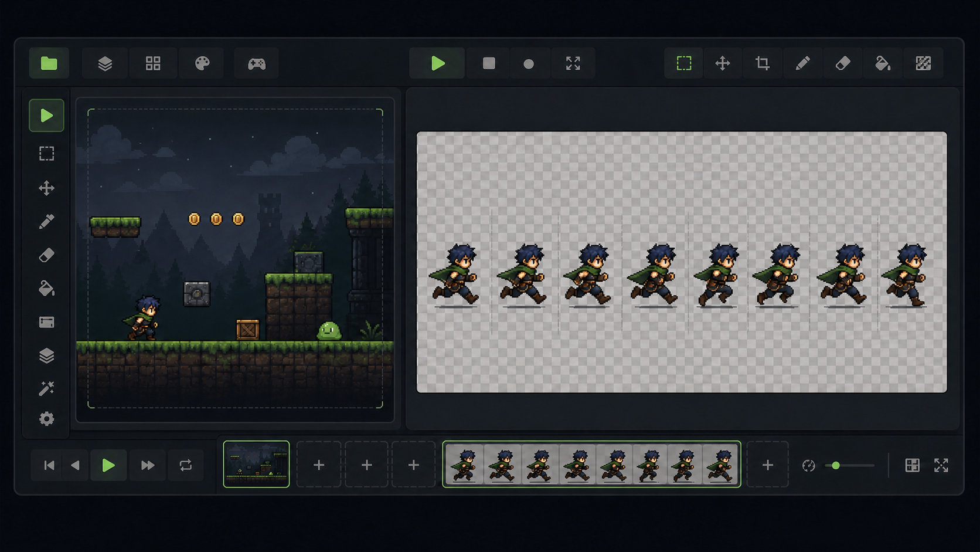Open the green folder in top toolbar

(49, 63)
